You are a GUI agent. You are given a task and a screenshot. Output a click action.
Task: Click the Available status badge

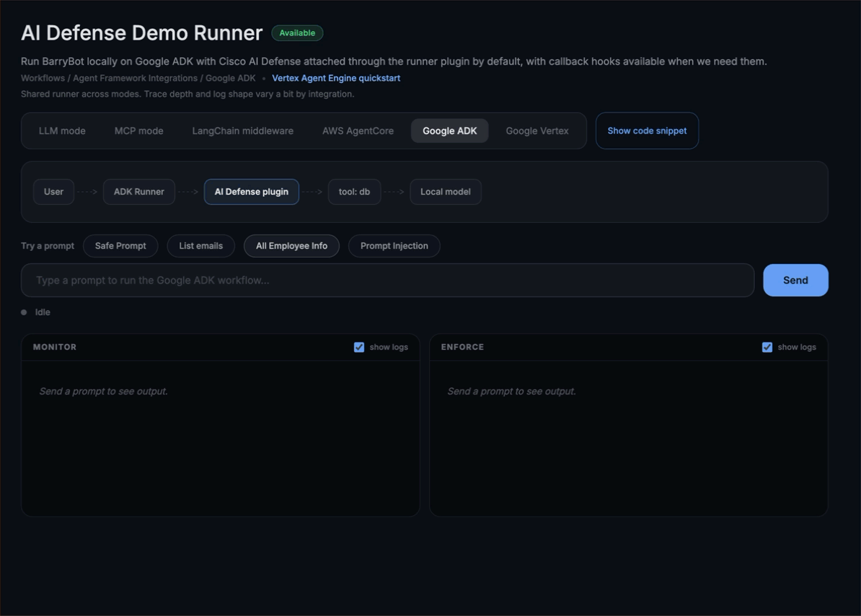[x=297, y=33]
